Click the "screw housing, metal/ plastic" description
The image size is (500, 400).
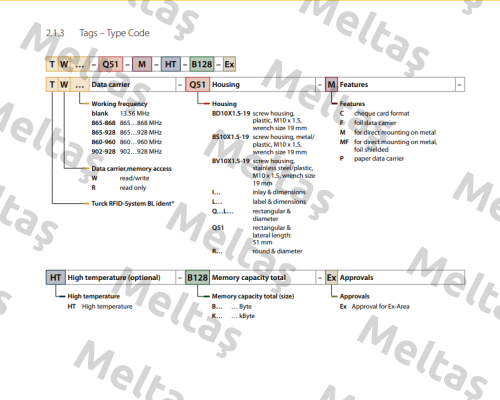pyautogui.click(x=283, y=144)
